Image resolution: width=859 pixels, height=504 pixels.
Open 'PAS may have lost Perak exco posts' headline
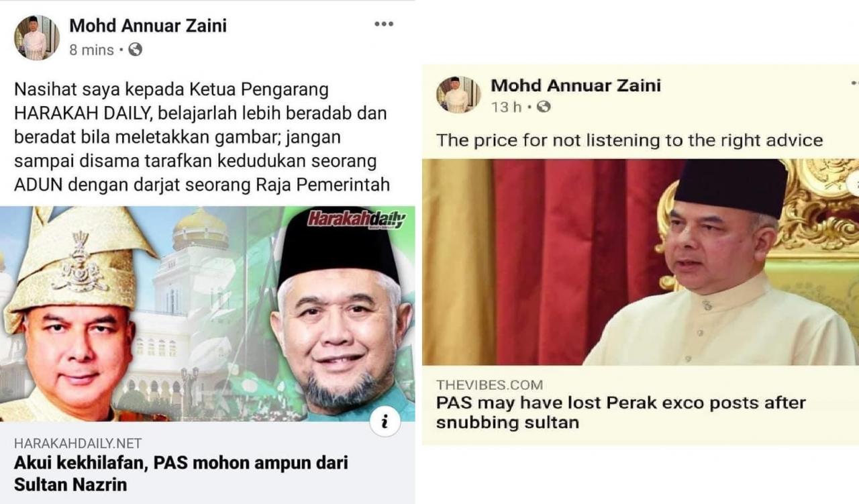(621, 413)
